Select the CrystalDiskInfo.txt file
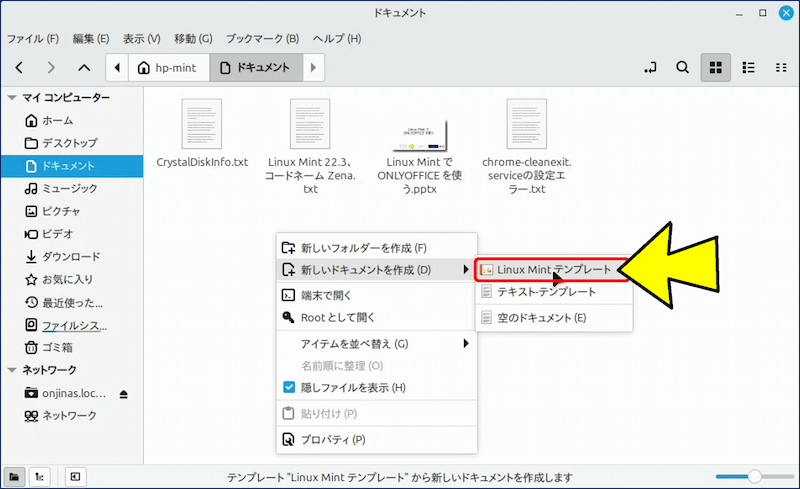This screenshot has width=800, height=489. pyautogui.click(x=202, y=134)
